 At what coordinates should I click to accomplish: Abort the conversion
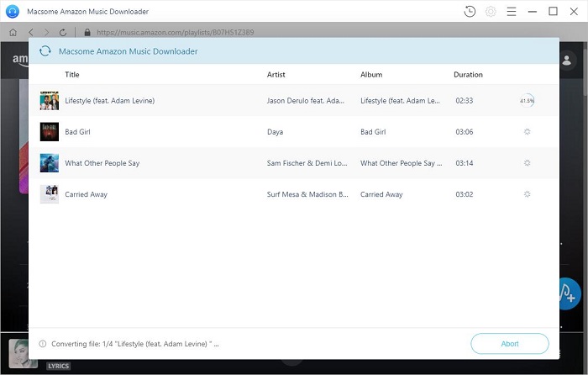click(x=510, y=343)
